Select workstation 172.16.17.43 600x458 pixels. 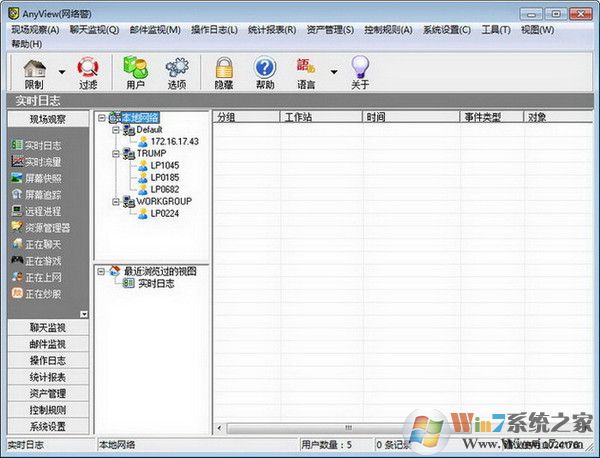point(175,142)
